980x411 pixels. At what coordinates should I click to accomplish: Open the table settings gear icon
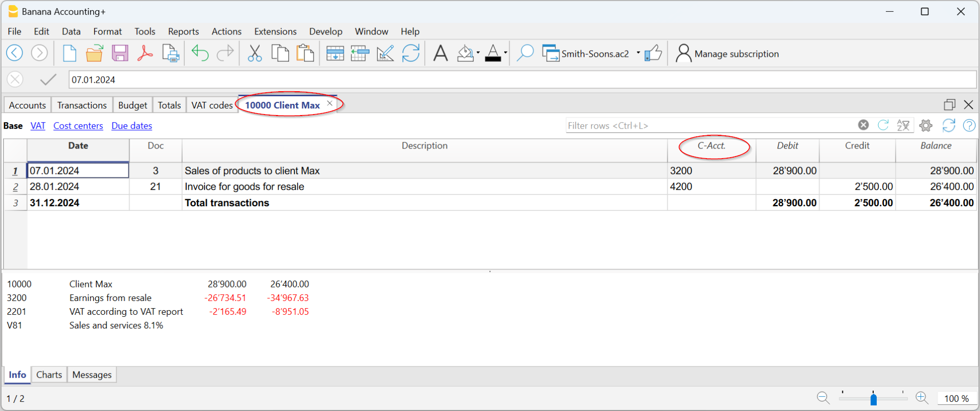pos(926,126)
